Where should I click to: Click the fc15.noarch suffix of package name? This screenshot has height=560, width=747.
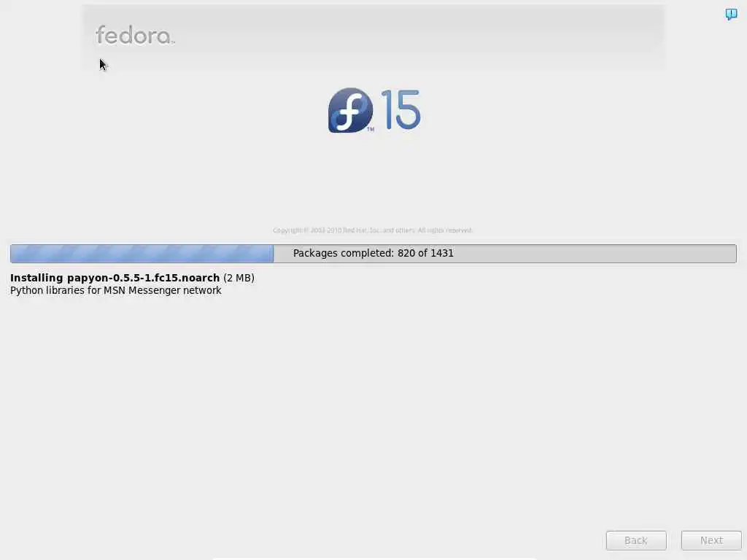[195, 278]
